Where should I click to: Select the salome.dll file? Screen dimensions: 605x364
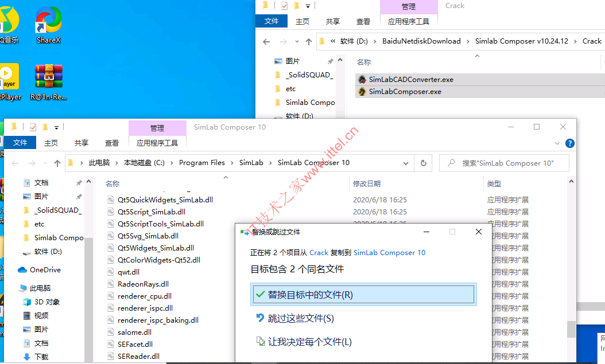[135, 332]
